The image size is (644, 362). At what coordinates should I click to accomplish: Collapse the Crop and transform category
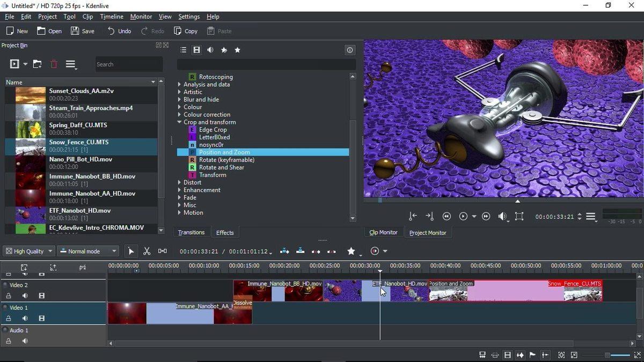click(x=179, y=122)
